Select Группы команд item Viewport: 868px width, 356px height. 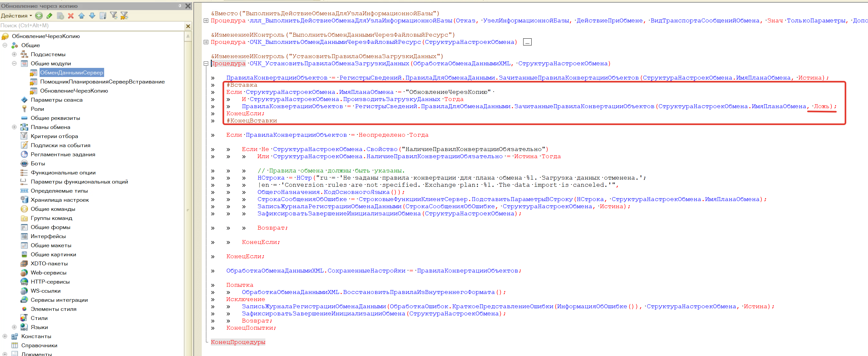(x=52, y=218)
